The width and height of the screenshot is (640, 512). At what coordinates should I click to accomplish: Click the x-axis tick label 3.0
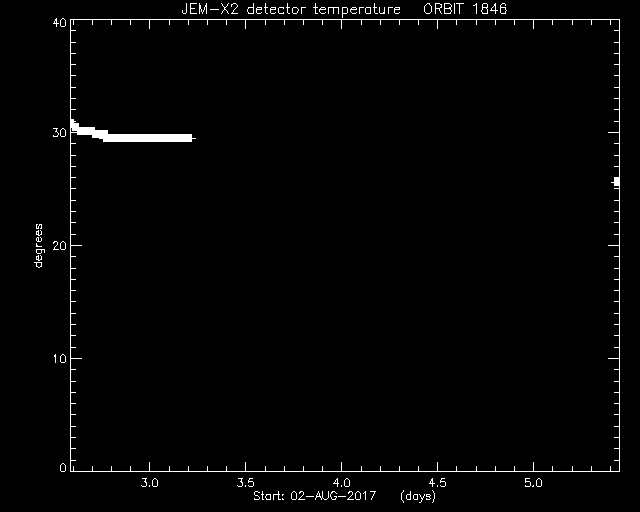tap(149, 483)
